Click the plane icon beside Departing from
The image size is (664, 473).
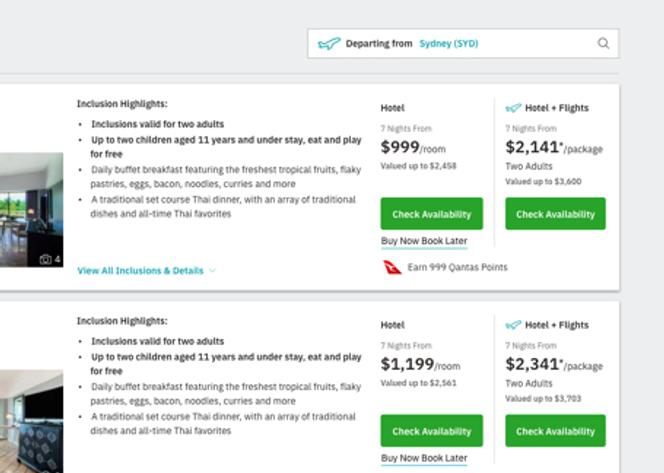point(329,44)
